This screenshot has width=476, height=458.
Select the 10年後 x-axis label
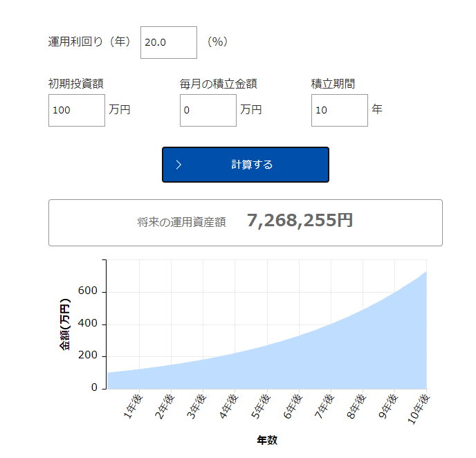coord(419,408)
